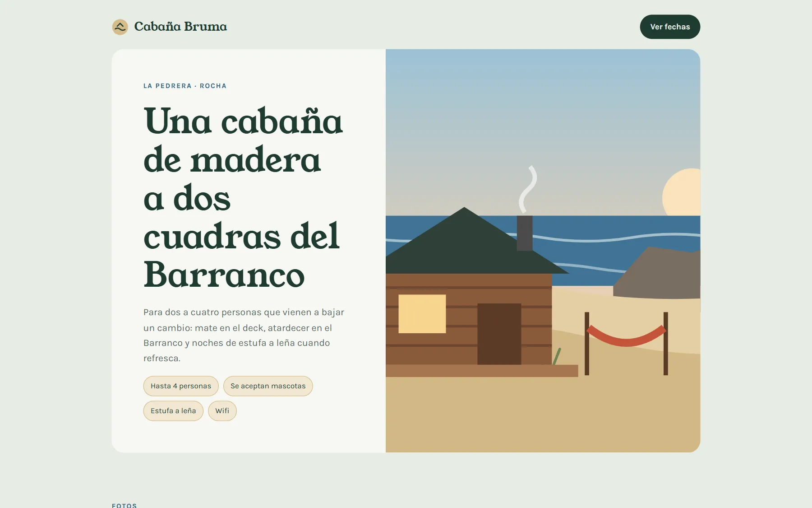
Task: Select the Se aceptan mascotas chip
Action: 268,386
